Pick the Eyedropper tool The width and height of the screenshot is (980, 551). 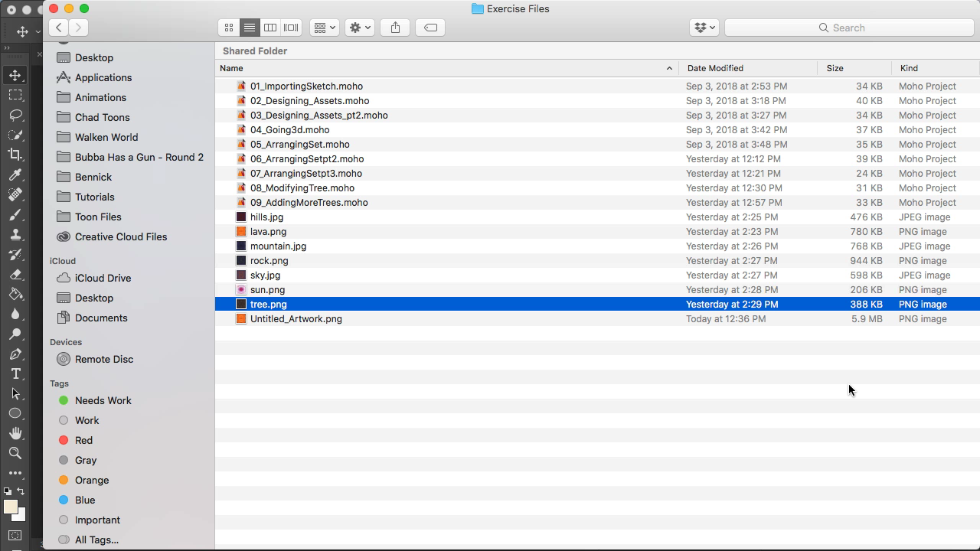(x=15, y=174)
